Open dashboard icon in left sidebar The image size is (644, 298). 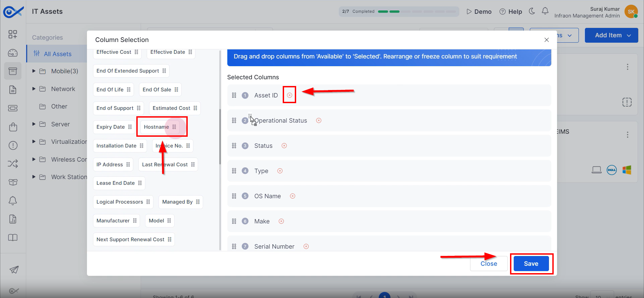[13, 53]
